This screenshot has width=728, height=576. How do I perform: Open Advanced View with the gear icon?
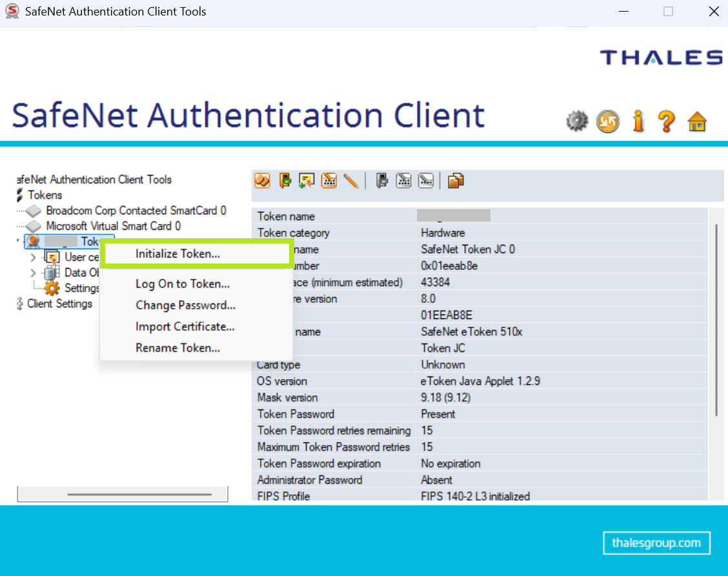tap(577, 121)
